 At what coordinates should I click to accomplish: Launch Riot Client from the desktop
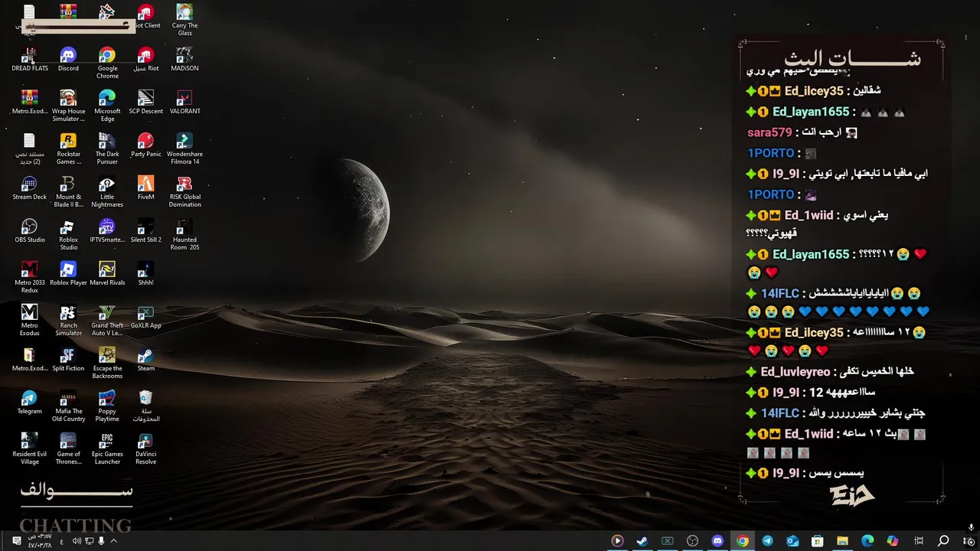click(x=145, y=17)
